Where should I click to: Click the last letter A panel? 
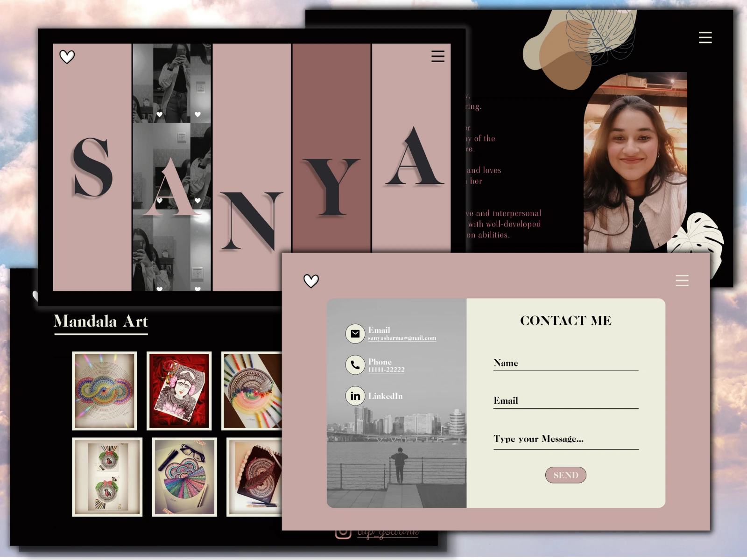[x=411, y=148]
